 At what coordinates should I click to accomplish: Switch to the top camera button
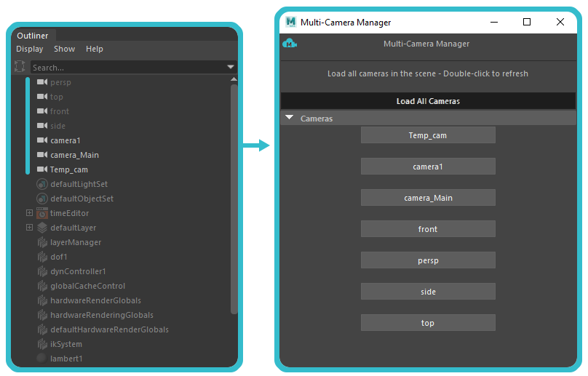point(428,322)
